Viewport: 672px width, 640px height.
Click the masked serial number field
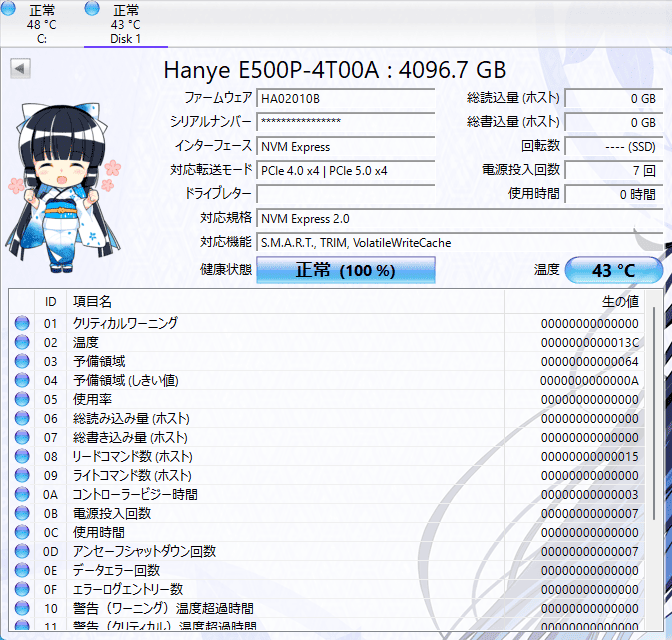[345, 122]
